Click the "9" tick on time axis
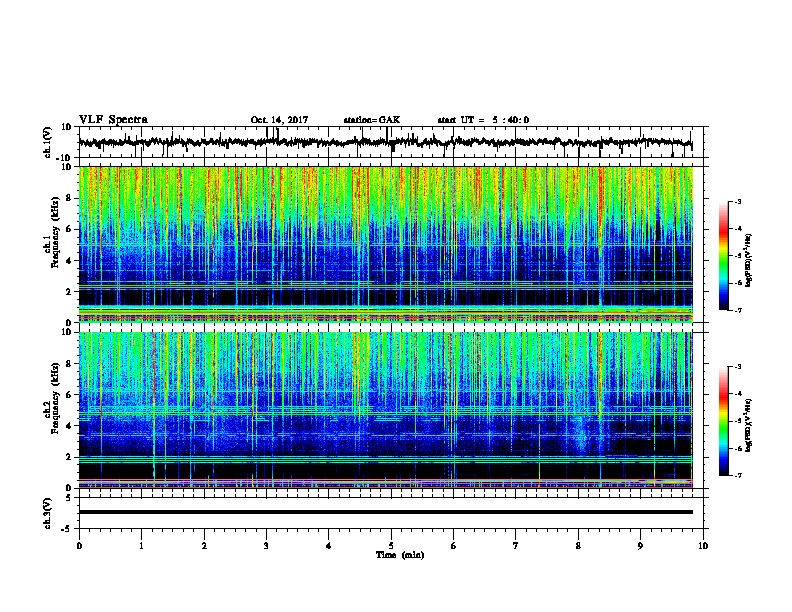This screenshot has height=612, width=792. click(x=640, y=546)
